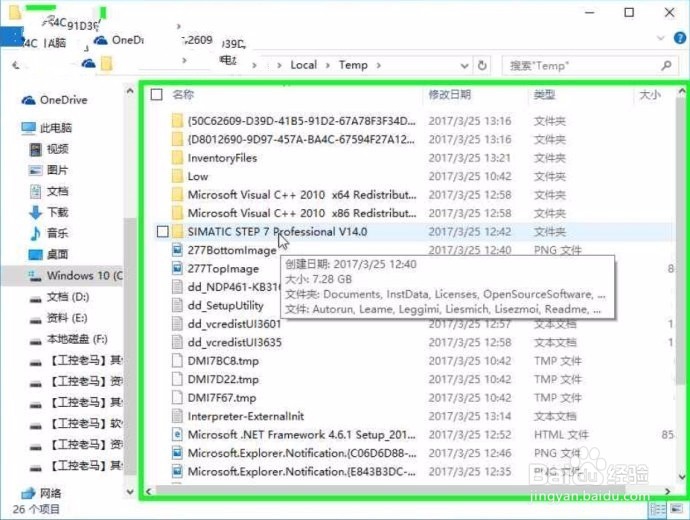Open the 下载 folder in the sidebar
Image resolution: width=690 pixels, height=520 pixels.
point(48,212)
